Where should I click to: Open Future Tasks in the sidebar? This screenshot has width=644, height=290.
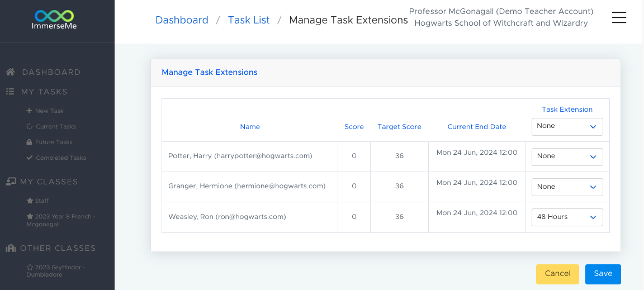[x=54, y=142]
